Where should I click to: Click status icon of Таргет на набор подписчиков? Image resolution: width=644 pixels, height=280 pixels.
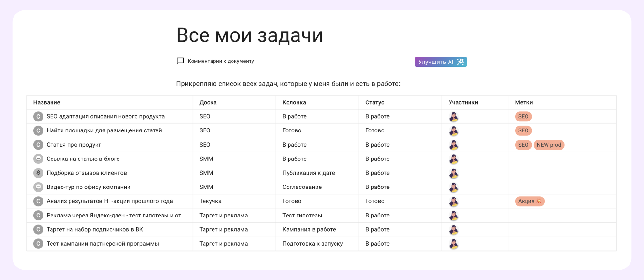38,229
